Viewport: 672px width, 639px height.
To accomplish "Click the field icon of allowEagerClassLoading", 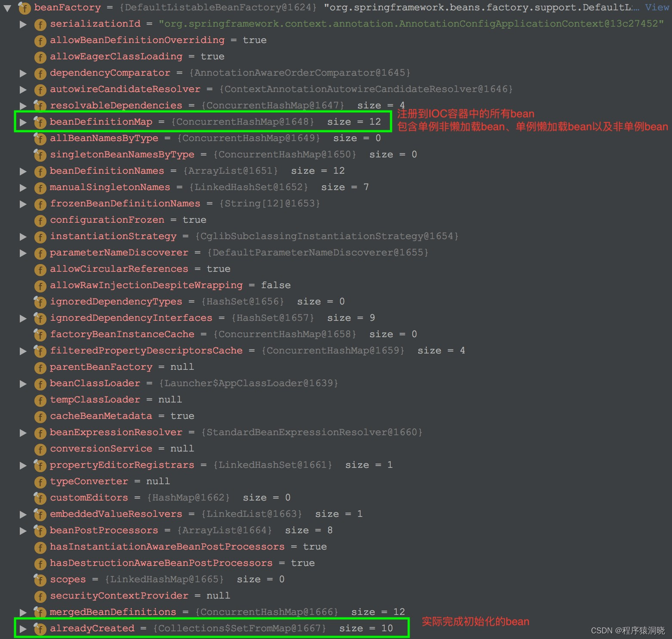I will (40, 57).
